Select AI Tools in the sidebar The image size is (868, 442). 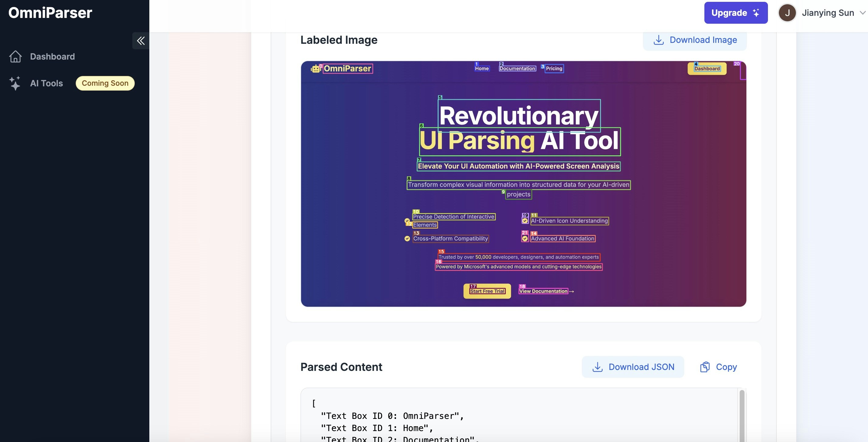(47, 83)
